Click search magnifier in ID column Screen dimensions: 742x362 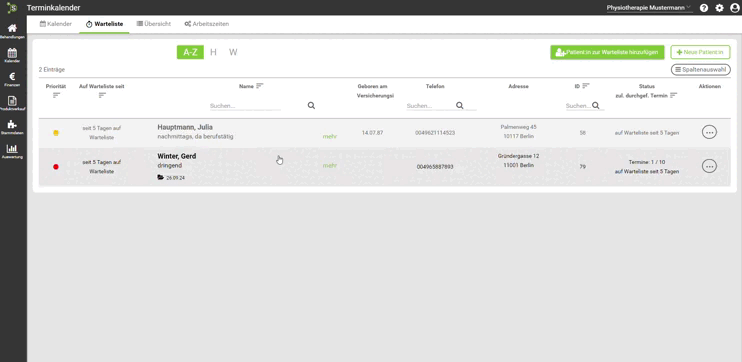(x=596, y=106)
